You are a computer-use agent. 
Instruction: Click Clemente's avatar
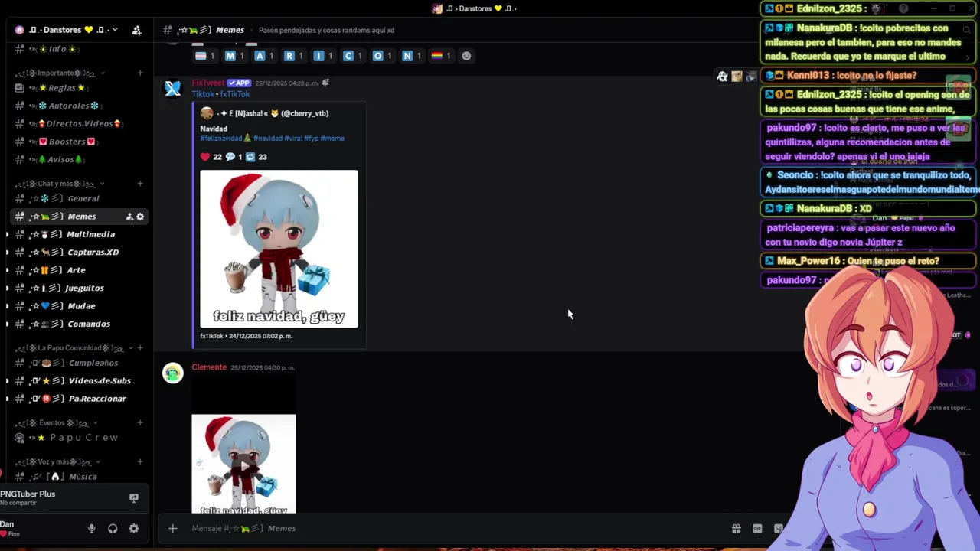click(x=173, y=373)
